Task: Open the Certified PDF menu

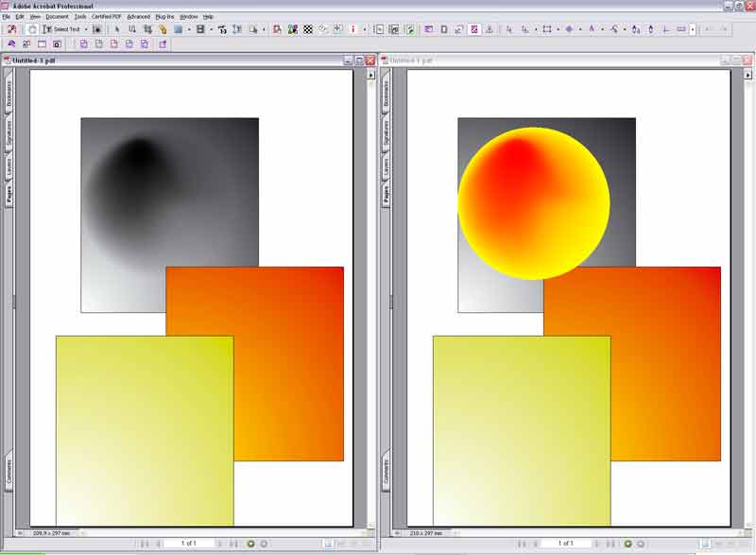Action: coord(107,17)
